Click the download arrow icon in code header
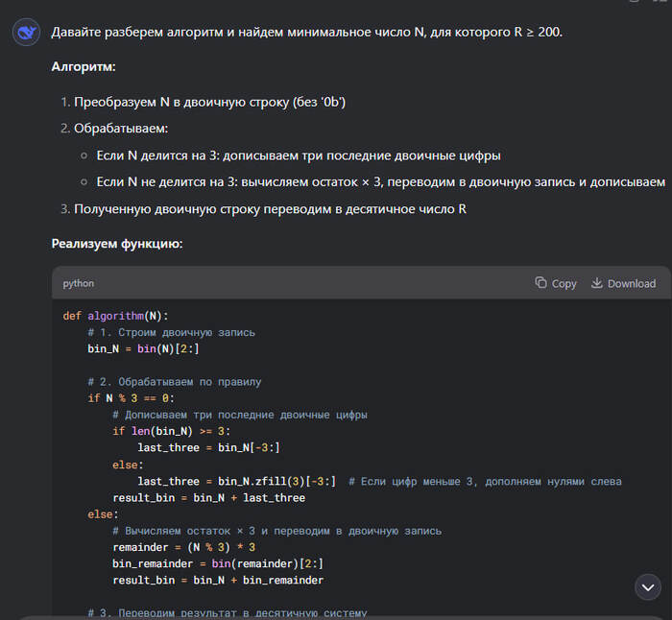Viewport: 672px width, 620px height. 596,283
